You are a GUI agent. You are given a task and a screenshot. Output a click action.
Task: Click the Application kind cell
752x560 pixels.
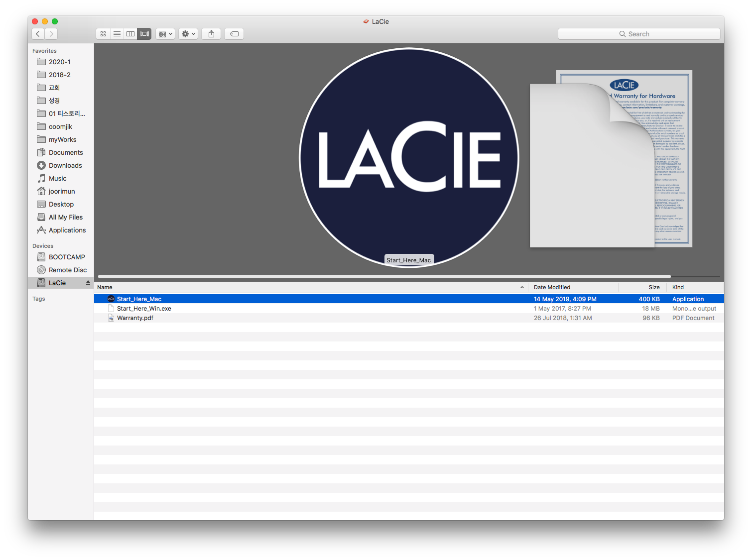tap(688, 299)
